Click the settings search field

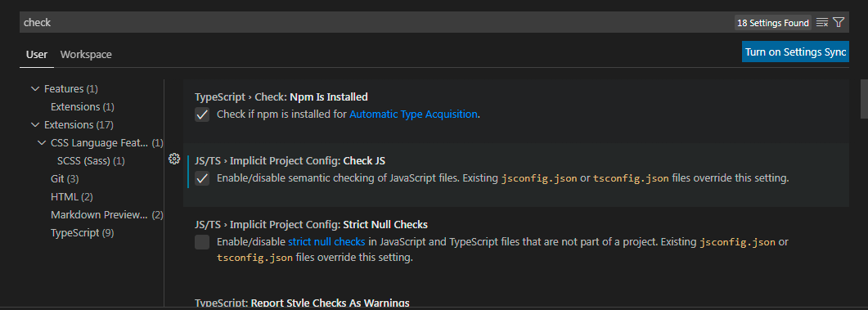pos(376,23)
